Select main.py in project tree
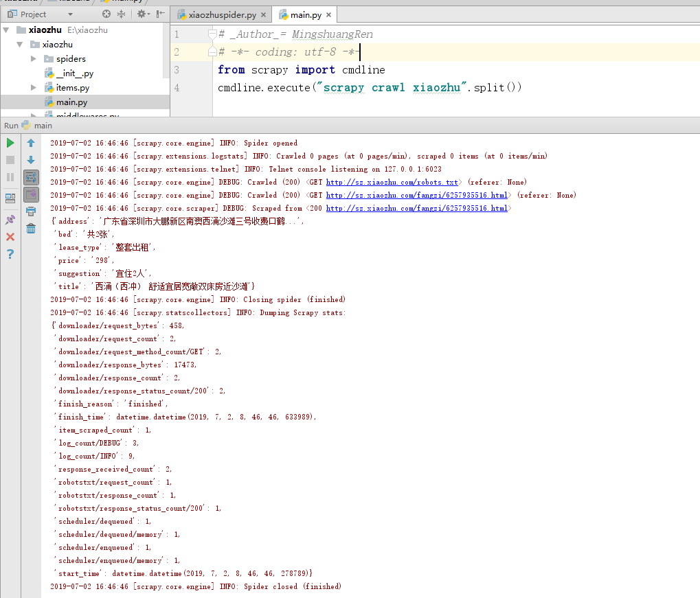Viewport: 700px width, 598px height. [71, 102]
